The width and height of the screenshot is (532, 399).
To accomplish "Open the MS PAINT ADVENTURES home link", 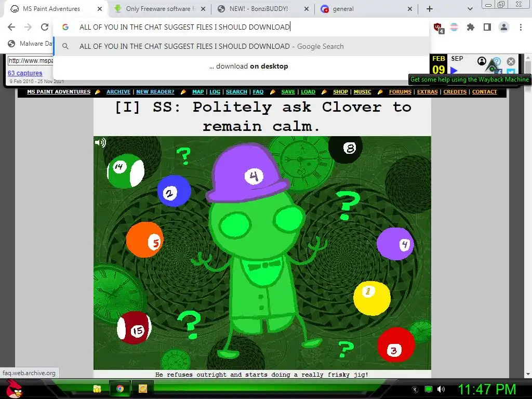I will (59, 91).
